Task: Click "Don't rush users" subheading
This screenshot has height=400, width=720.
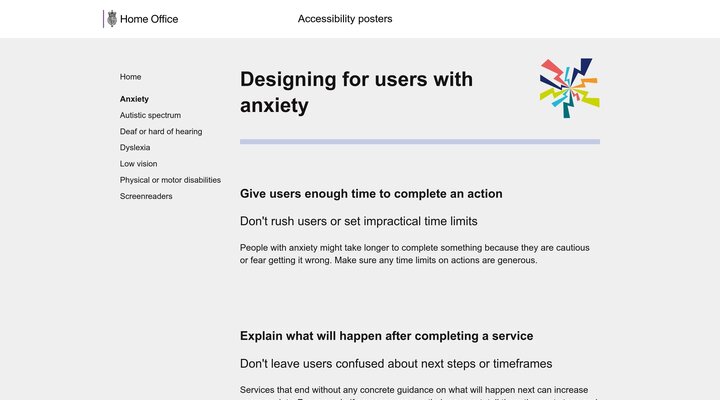Action: (358, 221)
